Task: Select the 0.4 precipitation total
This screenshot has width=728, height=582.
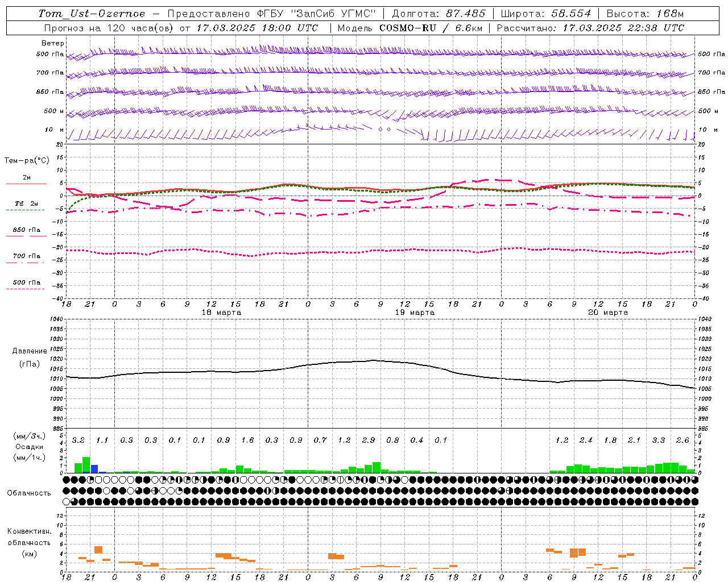Action: [x=417, y=440]
